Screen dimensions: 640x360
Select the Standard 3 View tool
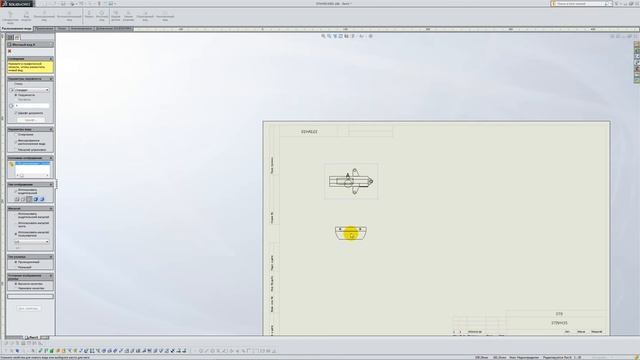coord(11,16)
